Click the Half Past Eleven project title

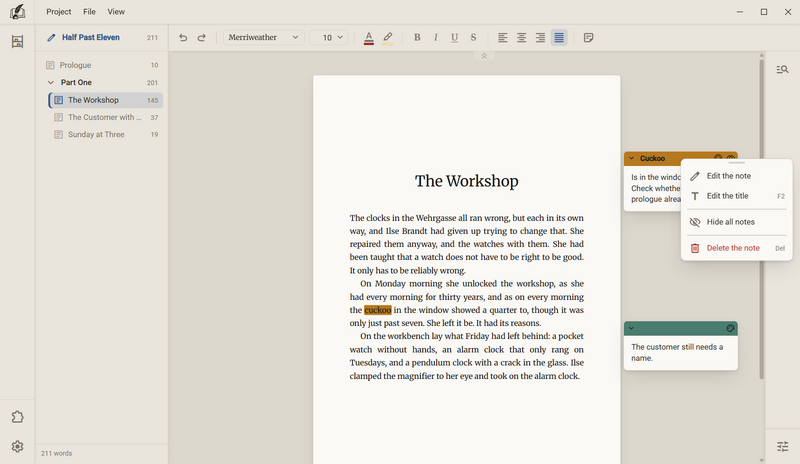point(91,37)
